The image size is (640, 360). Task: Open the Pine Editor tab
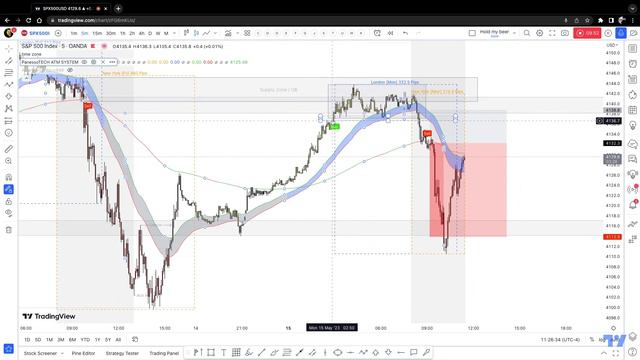click(83, 353)
